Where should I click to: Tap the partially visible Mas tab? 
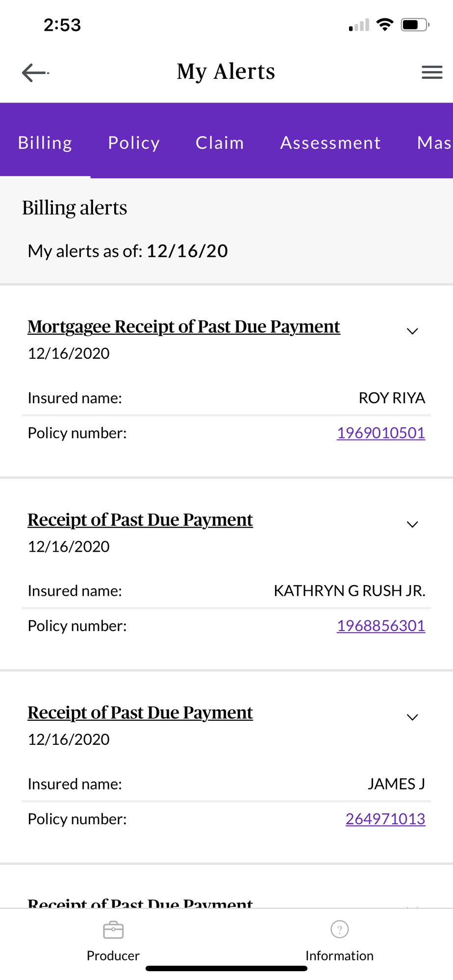point(434,143)
